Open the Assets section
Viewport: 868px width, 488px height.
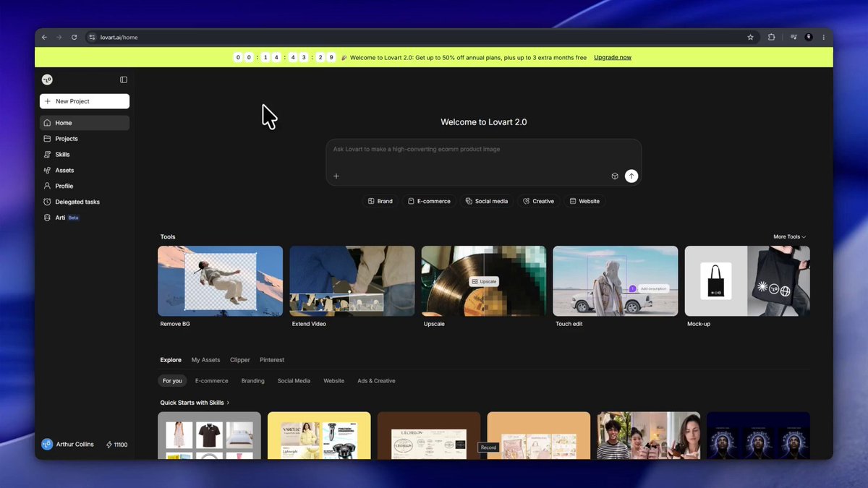click(x=85, y=171)
